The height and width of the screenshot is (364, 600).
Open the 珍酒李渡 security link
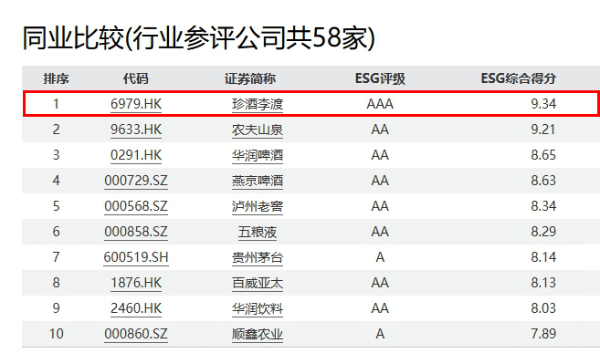258,104
